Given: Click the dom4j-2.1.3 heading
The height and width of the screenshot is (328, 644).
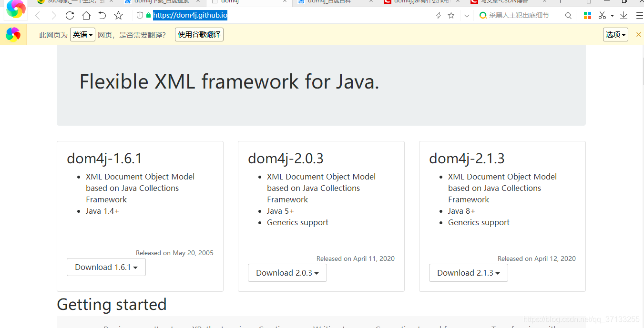Looking at the screenshot, I should [x=467, y=158].
